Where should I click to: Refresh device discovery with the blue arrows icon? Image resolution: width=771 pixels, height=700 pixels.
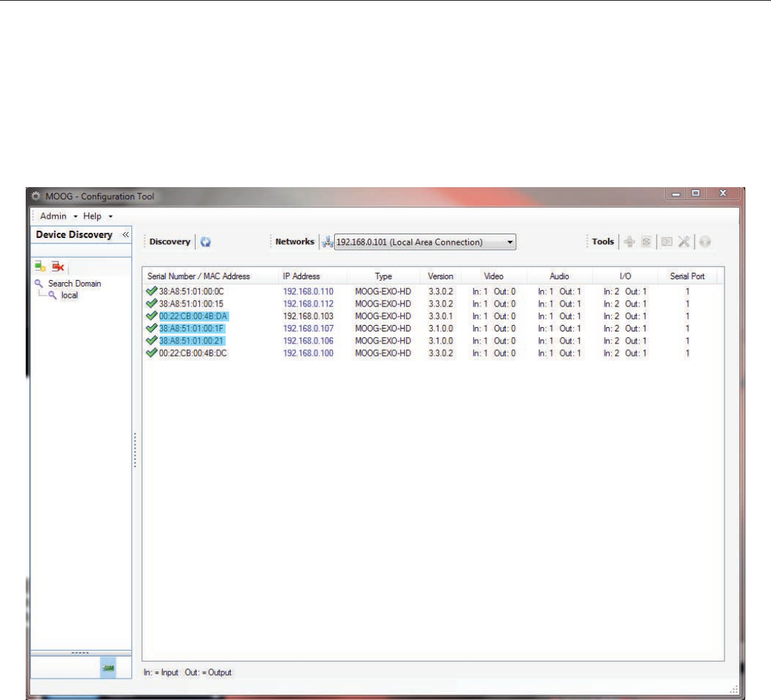(x=206, y=241)
